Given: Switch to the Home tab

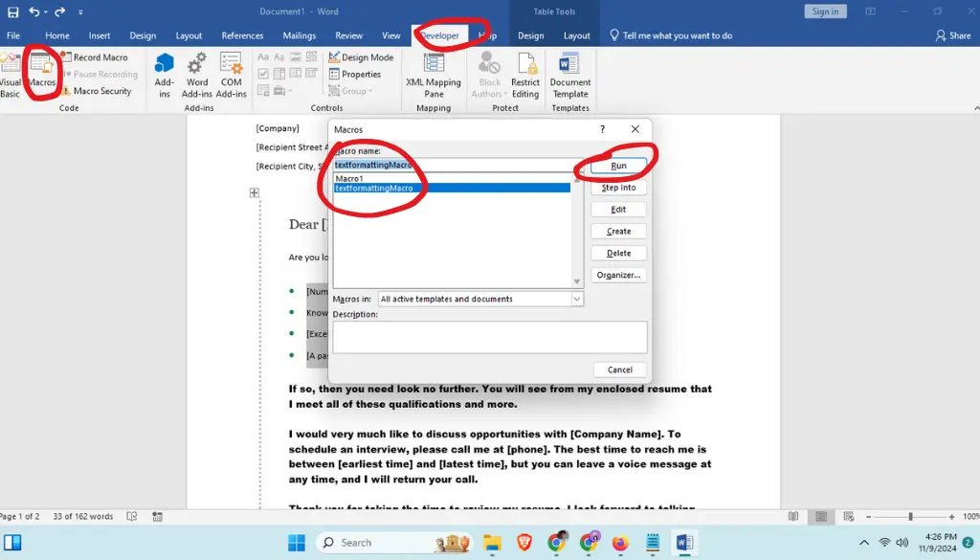Looking at the screenshot, I should [x=56, y=35].
